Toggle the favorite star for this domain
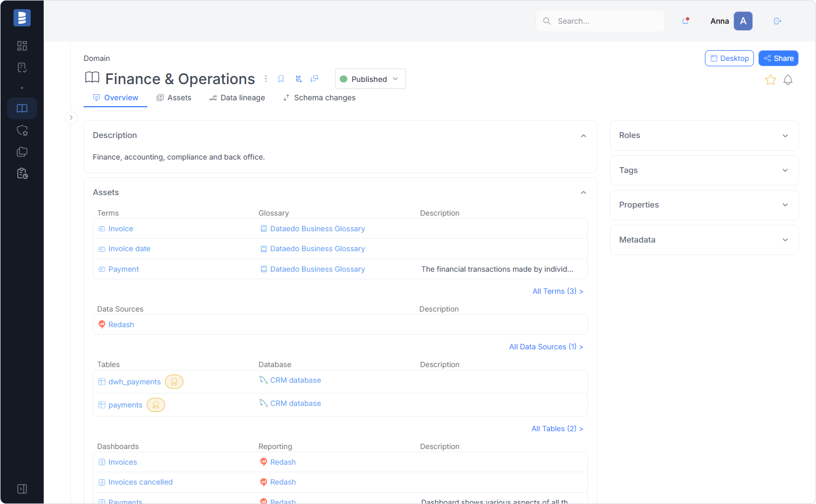 pyautogui.click(x=770, y=80)
